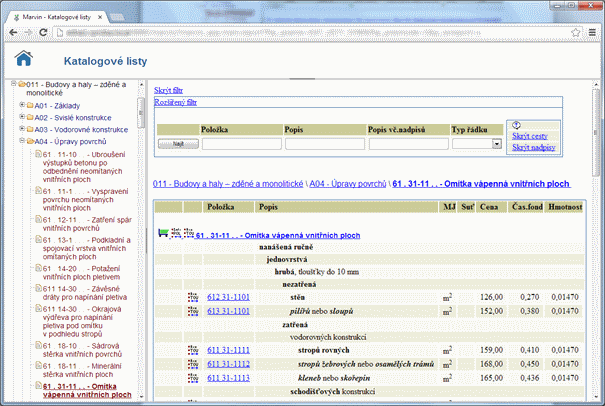
Task: Open breadcrumb A04 - Úpravy povrchů
Action: 348,184
